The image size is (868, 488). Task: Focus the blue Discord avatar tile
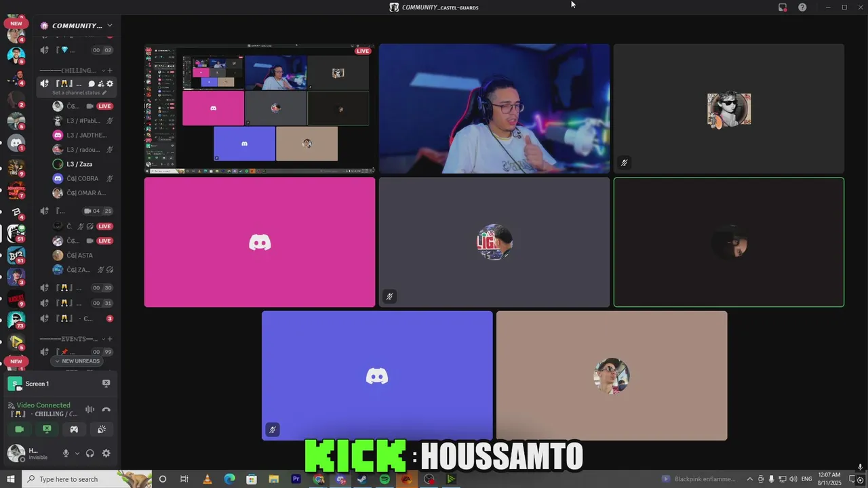(377, 375)
